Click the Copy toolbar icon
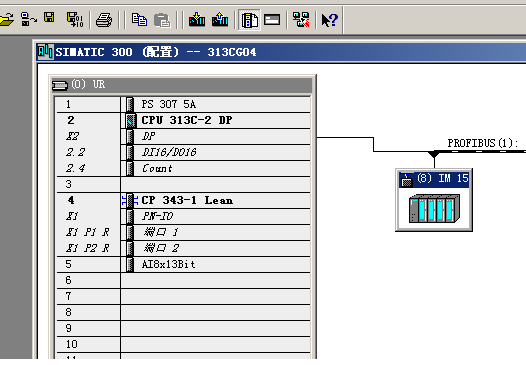 [x=139, y=20]
